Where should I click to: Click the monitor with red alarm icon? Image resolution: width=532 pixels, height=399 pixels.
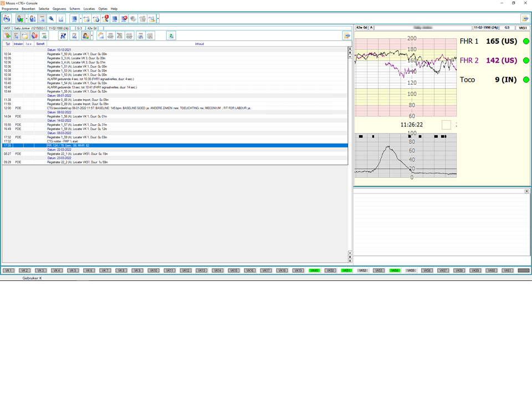(x=124, y=19)
